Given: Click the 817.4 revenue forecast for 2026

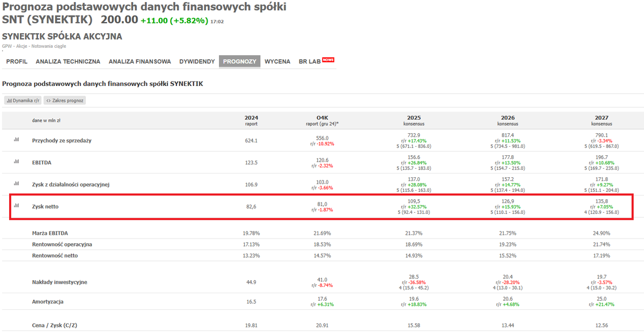Looking at the screenshot, I should (x=508, y=135).
